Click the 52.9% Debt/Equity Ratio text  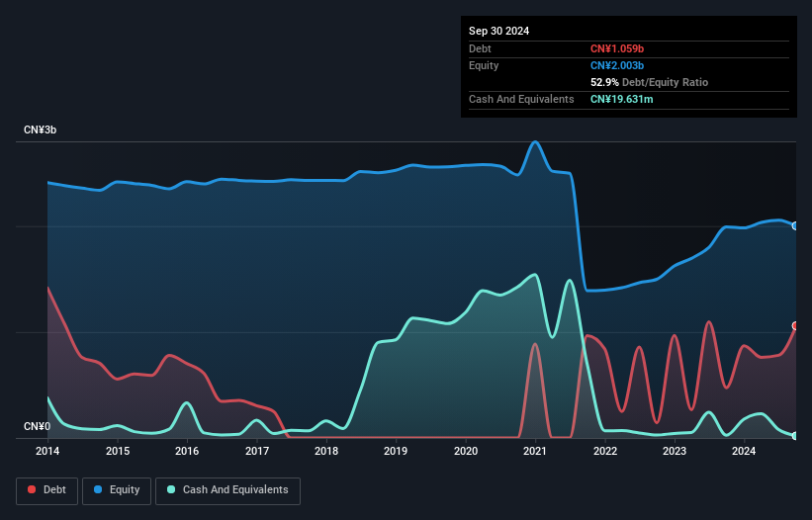(x=649, y=82)
